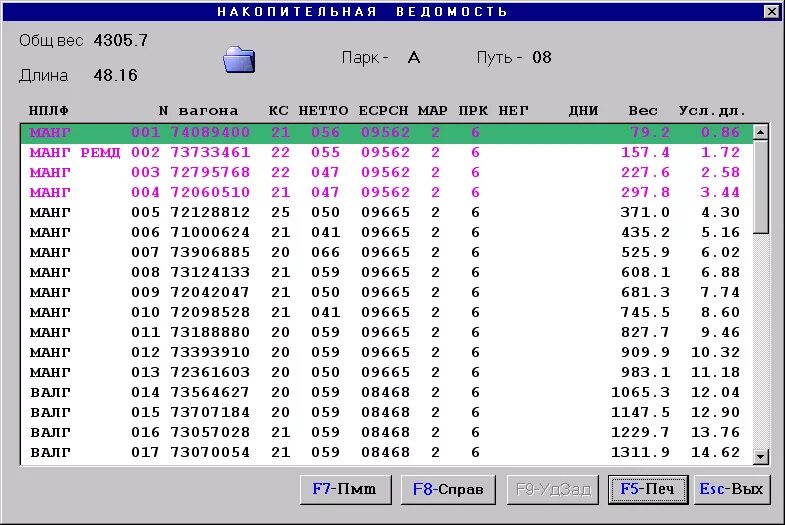This screenshot has width=785, height=525.
Task: Select row 003 wagon 72795768
Action: (x=386, y=173)
